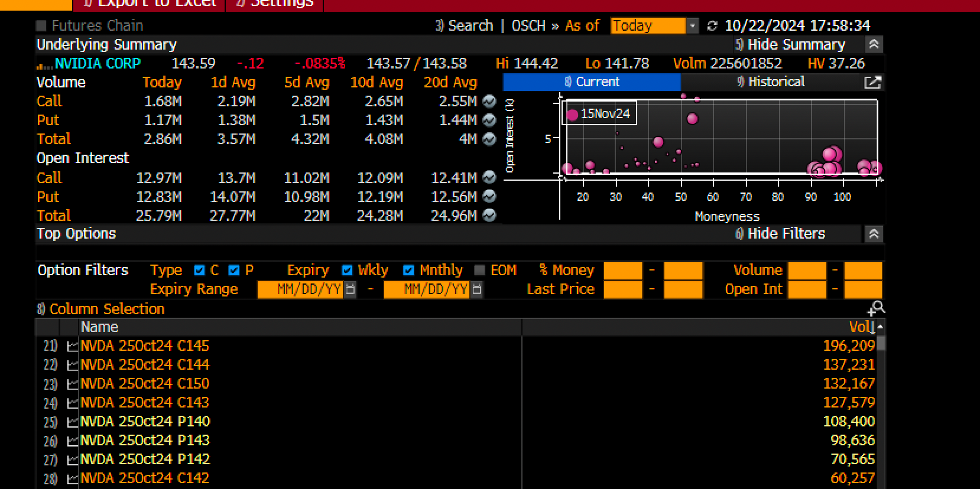The width and height of the screenshot is (980, 489).
Task: Click the Volume maximum filter field
Action: pos(863,270)
